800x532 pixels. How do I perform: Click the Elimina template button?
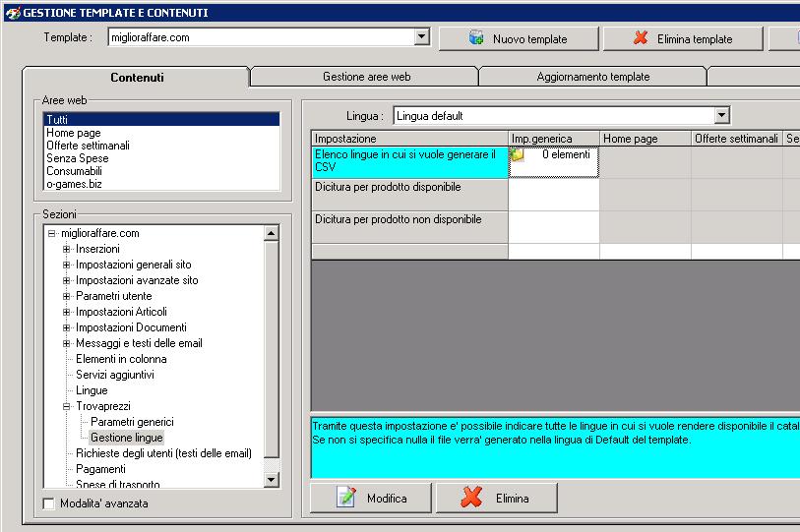683,38
